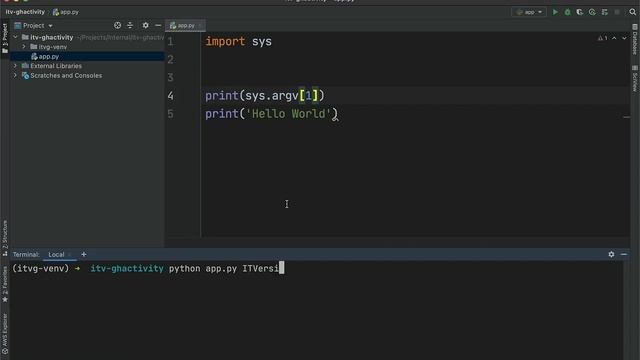
Task: Expand the itvg-venv folder
Action: [x=24, y=47]
